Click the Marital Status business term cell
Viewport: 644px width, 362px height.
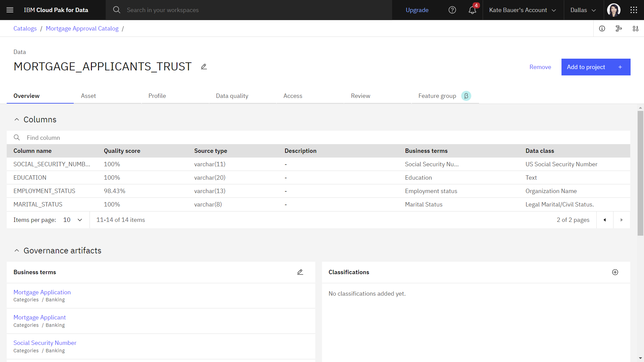[x=424, y=204]
